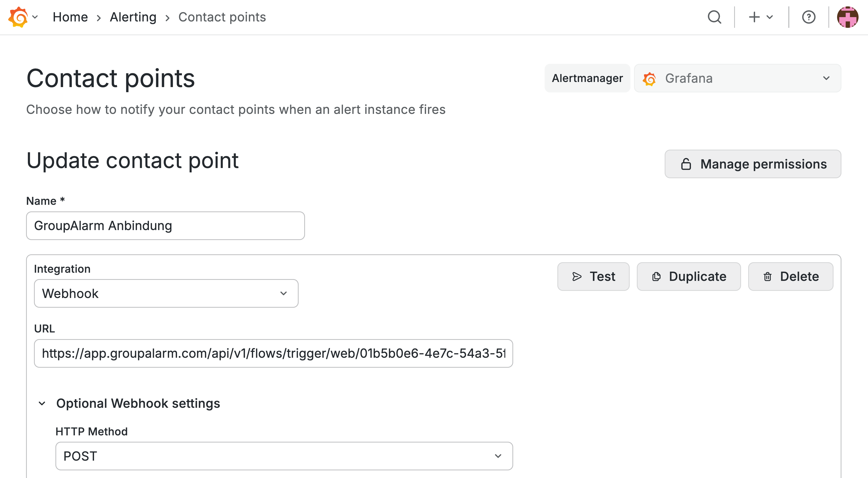Open the help question mark icon

click(x=808, y=17)
